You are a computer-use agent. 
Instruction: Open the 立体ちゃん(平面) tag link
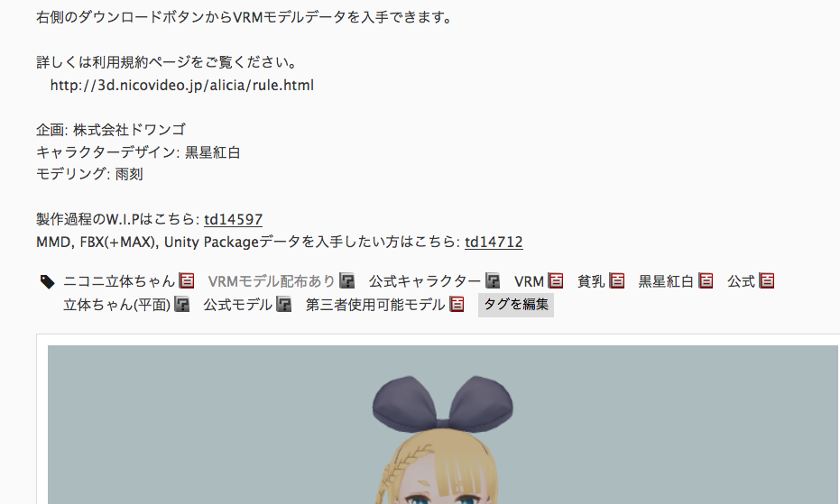pos(116,305)
